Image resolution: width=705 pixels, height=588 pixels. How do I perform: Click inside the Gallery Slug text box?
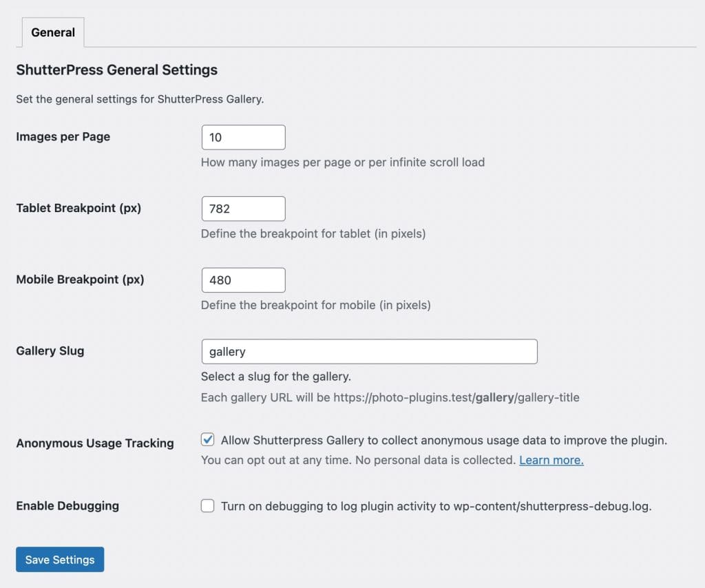coord(368,351)
